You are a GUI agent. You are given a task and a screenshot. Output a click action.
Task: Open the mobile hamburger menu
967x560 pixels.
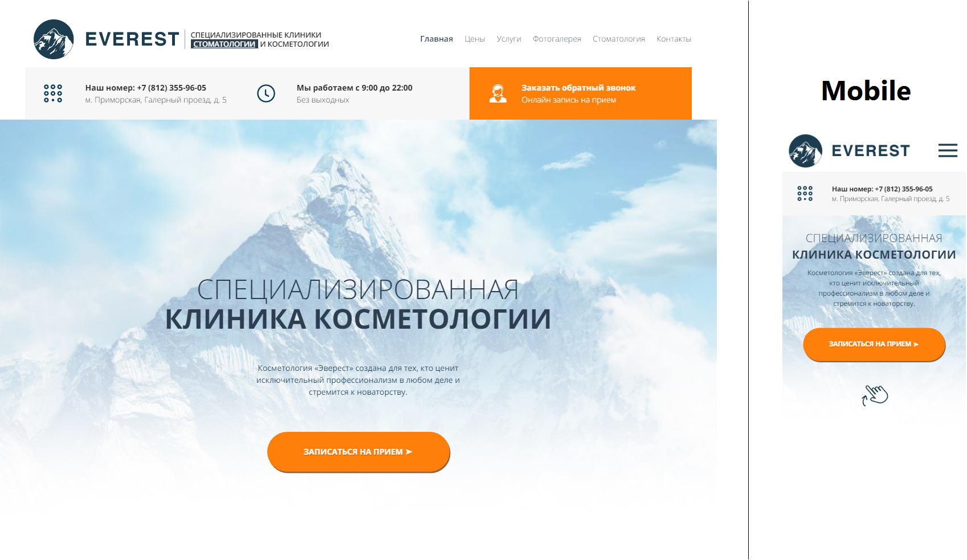(x=948, y=150)
